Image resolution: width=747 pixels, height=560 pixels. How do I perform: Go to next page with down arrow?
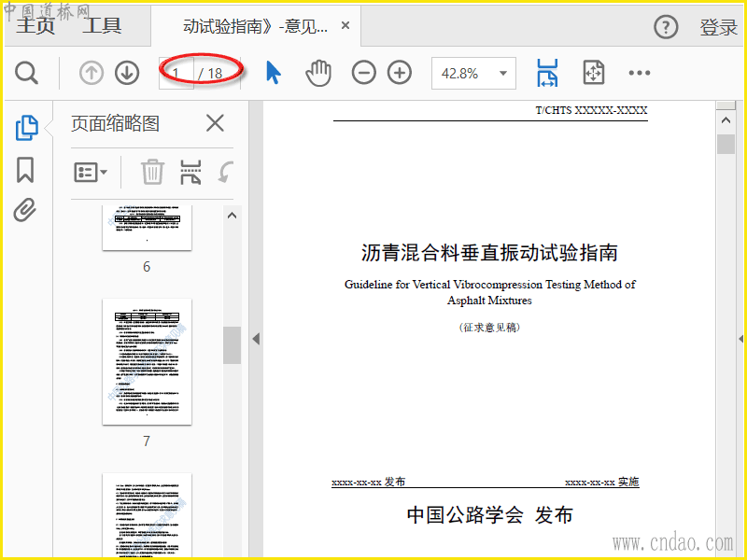tap(127, 74)
